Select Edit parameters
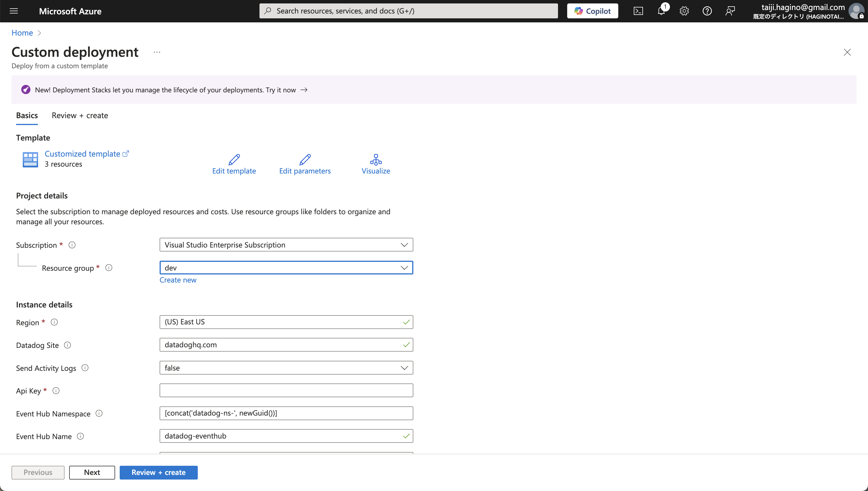 [x=305, y=164]
